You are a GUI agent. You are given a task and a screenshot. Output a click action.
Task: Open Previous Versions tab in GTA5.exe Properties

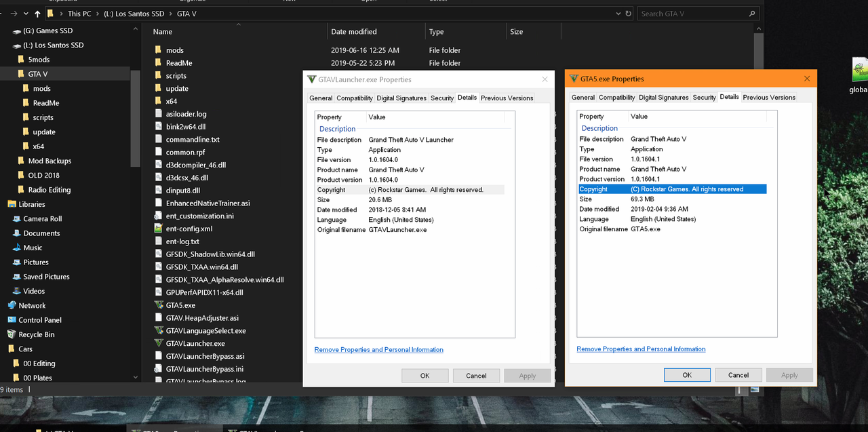click(769, 98)
